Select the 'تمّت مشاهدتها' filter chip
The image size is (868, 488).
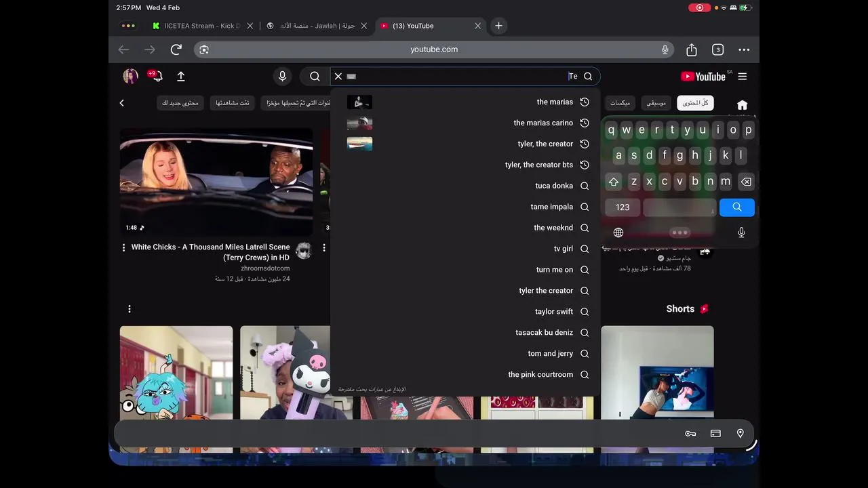pos(233,103)
